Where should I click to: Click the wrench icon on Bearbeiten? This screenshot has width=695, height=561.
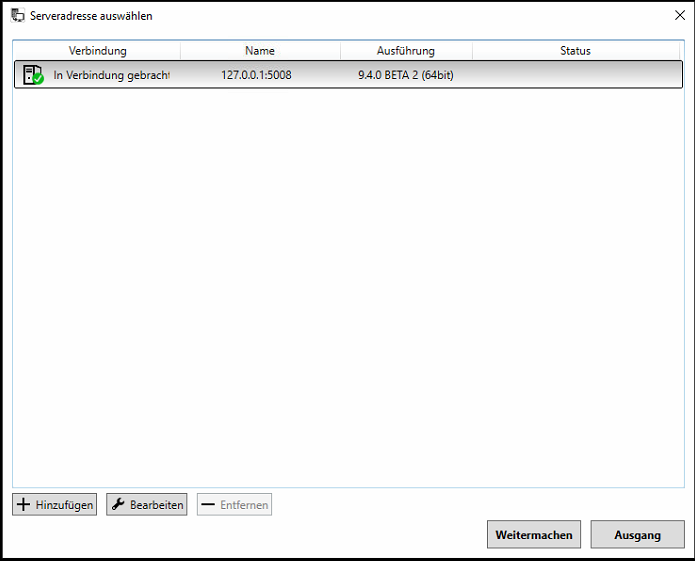pos(117,505)
